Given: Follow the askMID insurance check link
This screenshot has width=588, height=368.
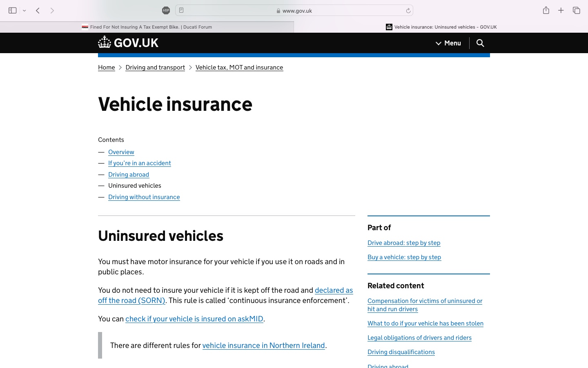Looking at the screenshot, I should point(194,319).
